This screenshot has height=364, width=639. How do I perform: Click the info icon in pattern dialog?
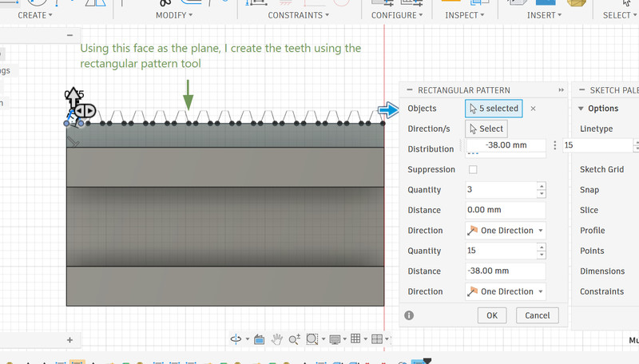tap(409, 315)
